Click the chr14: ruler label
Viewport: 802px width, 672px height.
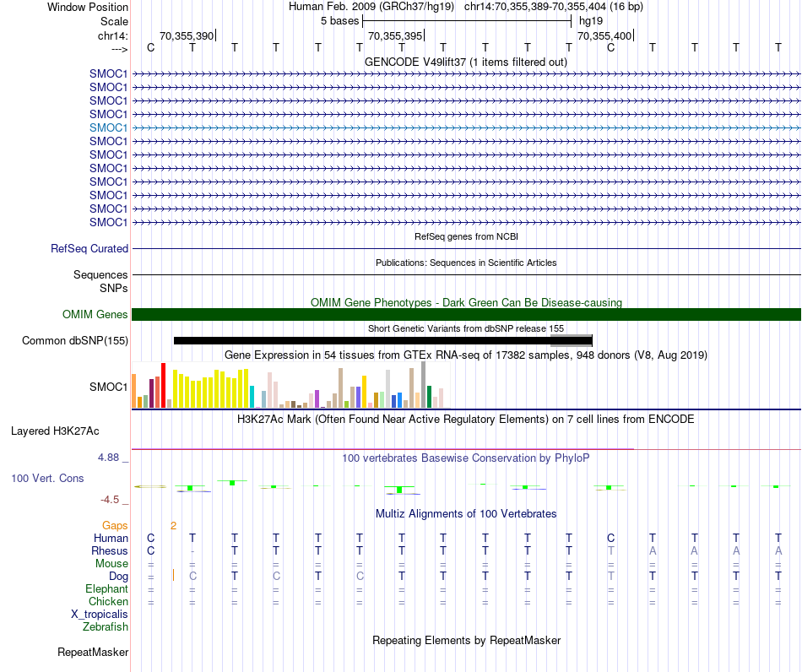click(x=113, y=35)
